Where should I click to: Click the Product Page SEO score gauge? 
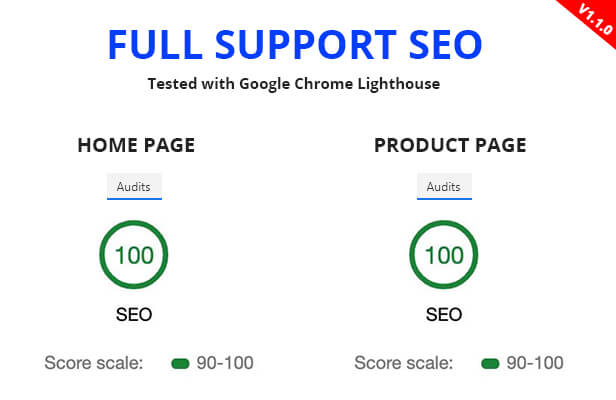point(444,255)
